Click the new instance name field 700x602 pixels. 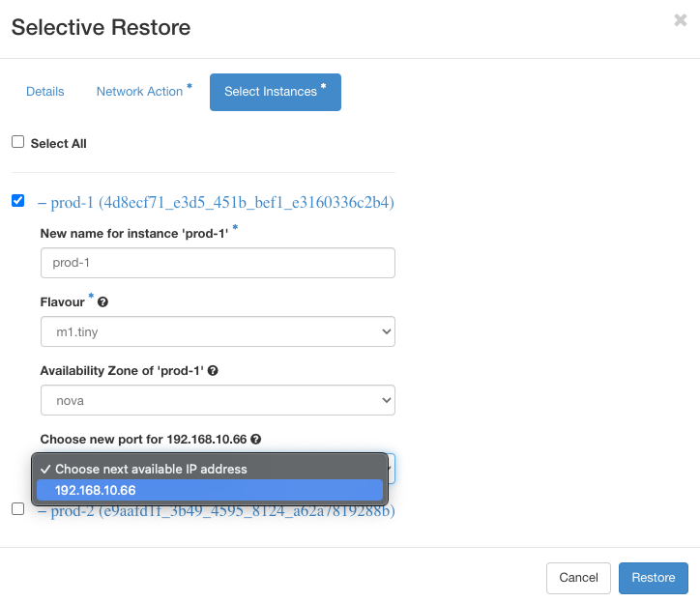218,263
